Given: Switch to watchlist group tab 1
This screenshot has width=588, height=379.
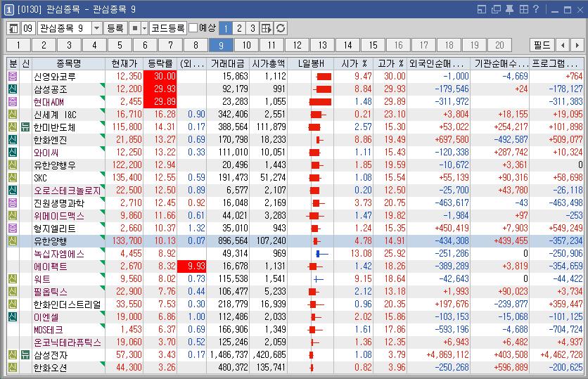Looking at the screenshot, I should point(18,46).
